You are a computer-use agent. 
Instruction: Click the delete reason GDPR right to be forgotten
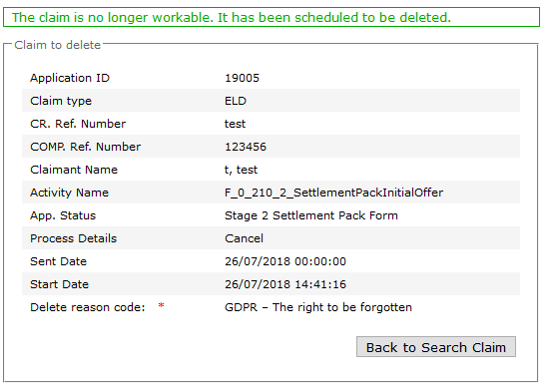(x=318, y=307)
